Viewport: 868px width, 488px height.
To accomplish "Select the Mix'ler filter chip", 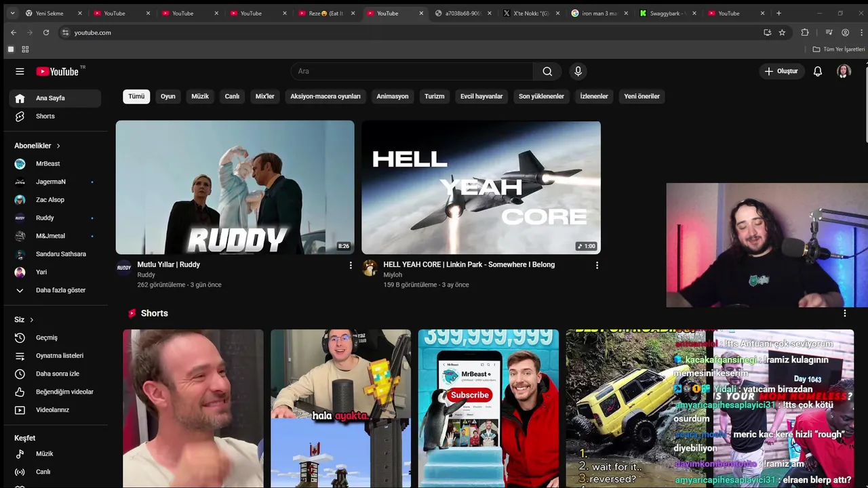I will [x=265, y=96].
